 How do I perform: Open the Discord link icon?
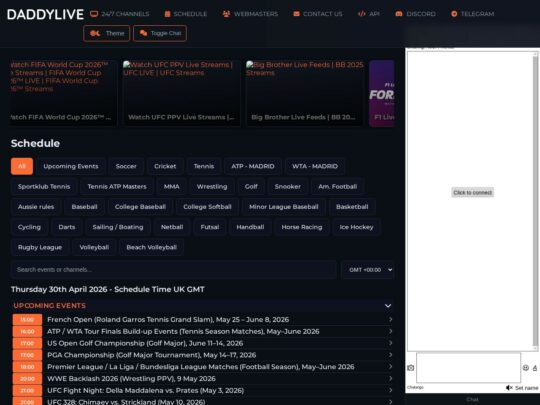point(399,14)
